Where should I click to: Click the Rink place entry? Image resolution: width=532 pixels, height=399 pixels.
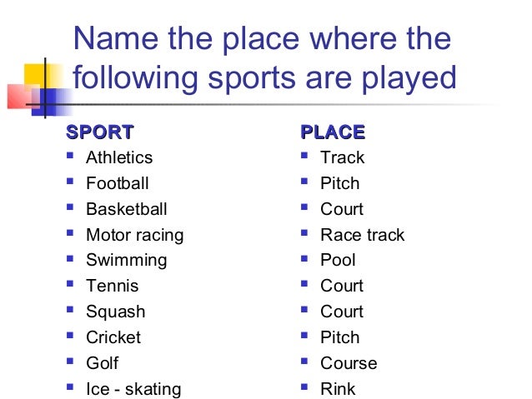[x=338, y=388]
